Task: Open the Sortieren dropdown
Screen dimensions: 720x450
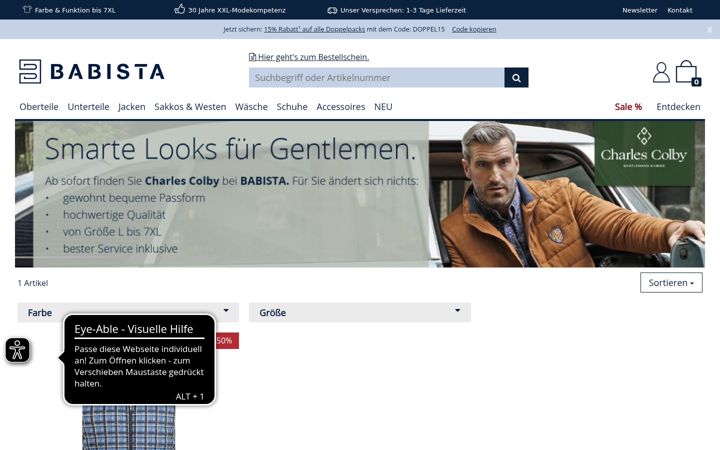Action: (x=671, y=282)
